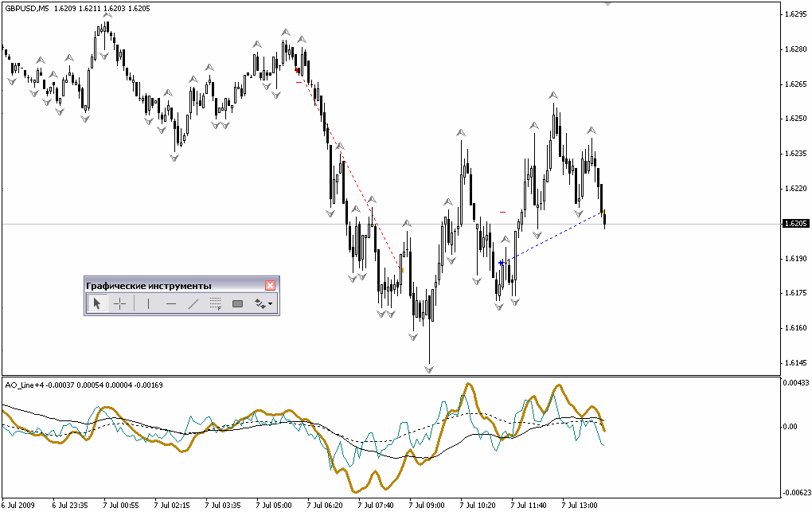The height and width of the screenshot is (512, 812).
Task: Click the Fibonacci retracement tool
Action: click(215, 303)
